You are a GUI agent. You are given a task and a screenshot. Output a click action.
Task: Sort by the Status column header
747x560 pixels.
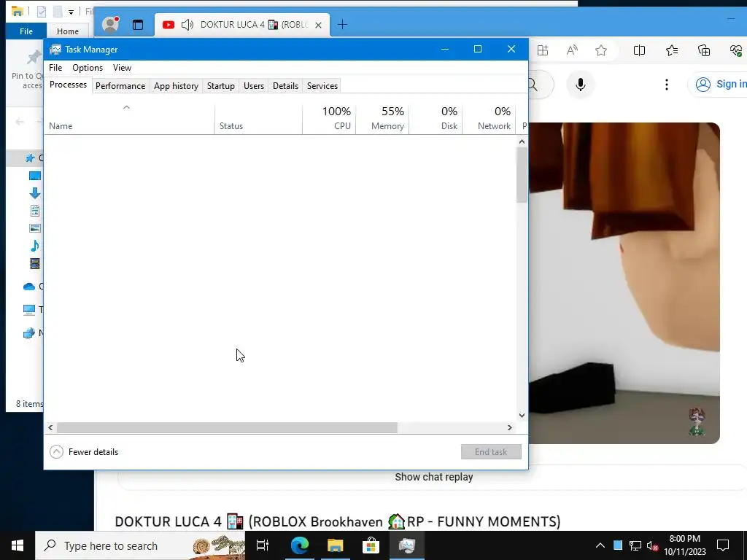pyautogui.click(x=258, y=119)
